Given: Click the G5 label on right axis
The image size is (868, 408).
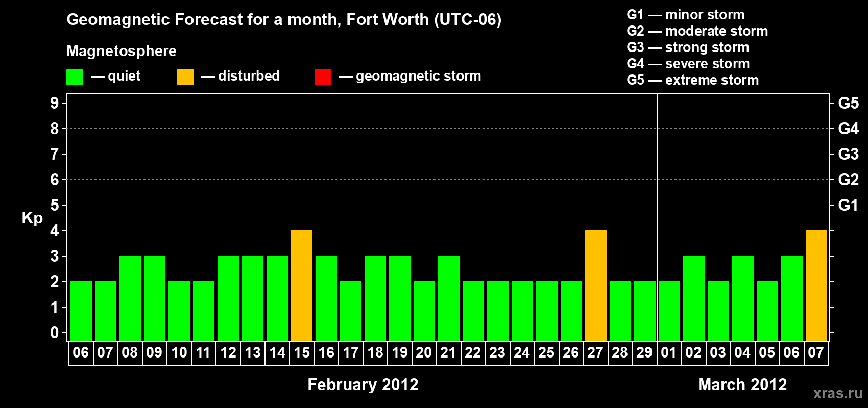Looking at the screenshot, I should coord(849,103).
